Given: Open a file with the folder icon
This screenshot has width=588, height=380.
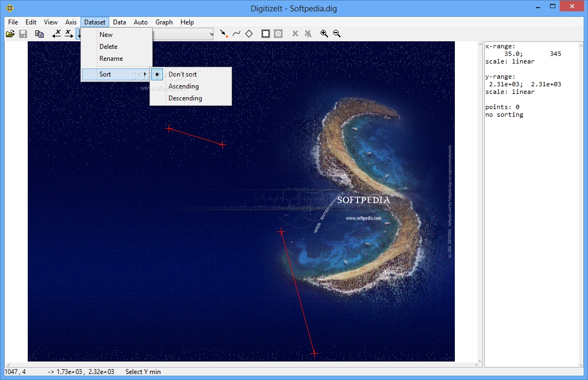Looking at the screenshot, I should pos(10,34).
